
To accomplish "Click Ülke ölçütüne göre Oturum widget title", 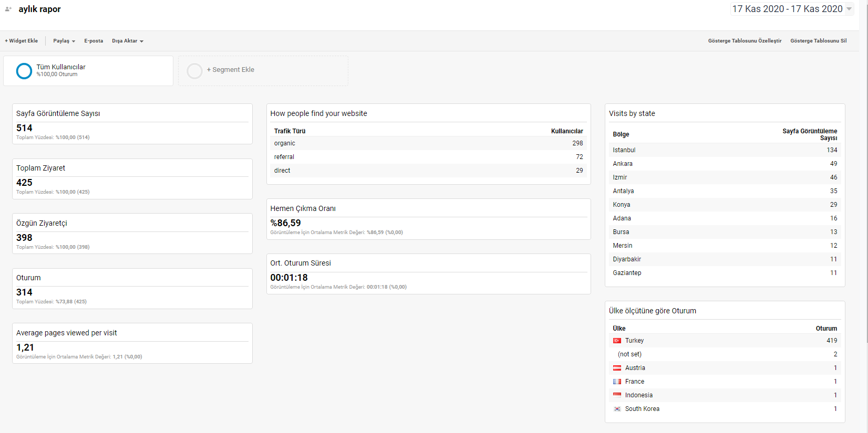I will (x=652, y=311).
